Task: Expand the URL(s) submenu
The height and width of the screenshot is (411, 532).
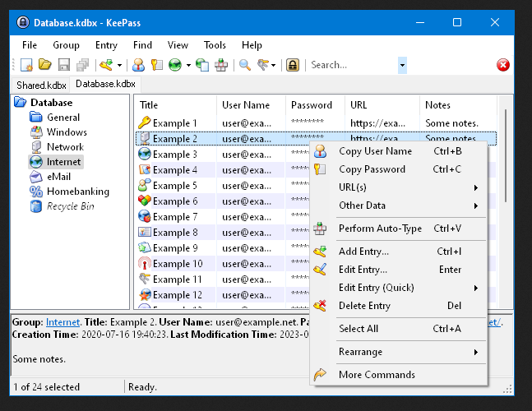Action: point(399,187)
